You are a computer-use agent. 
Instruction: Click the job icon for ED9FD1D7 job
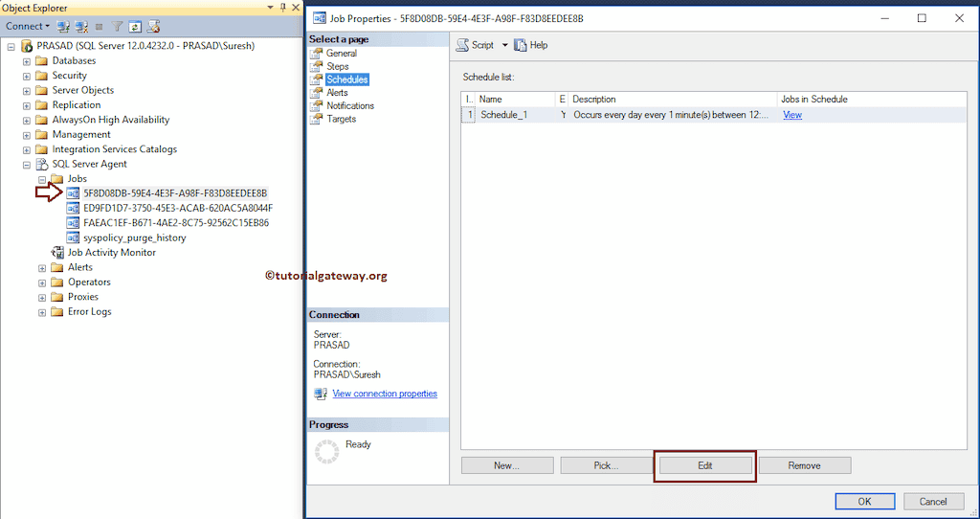point(73,208)
